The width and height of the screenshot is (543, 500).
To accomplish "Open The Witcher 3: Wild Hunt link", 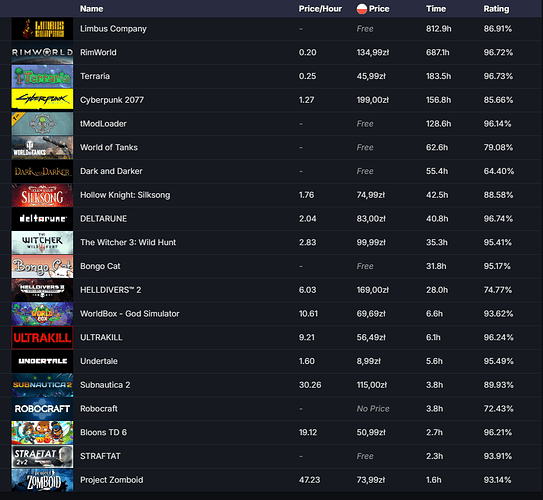I will point(128,242).
